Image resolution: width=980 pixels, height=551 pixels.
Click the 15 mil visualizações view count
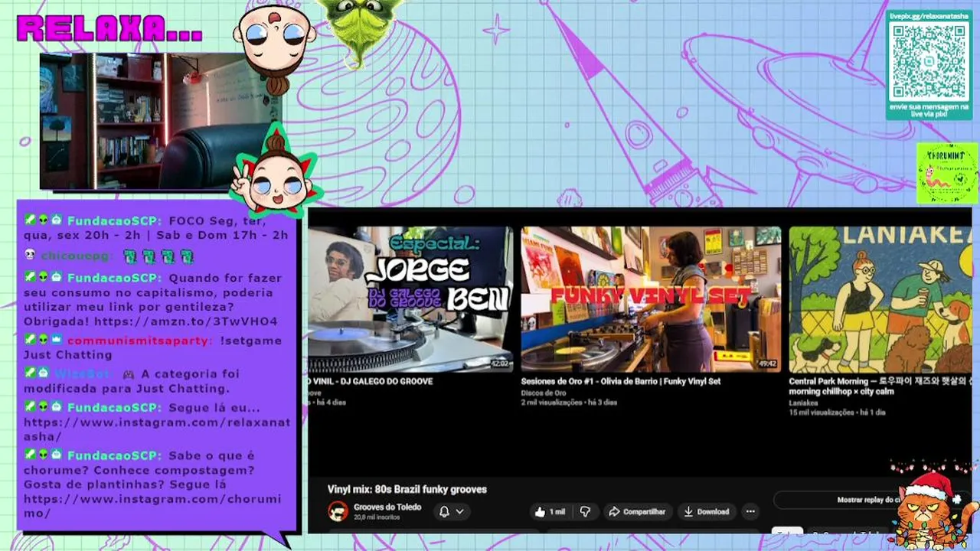pos(822,412)
